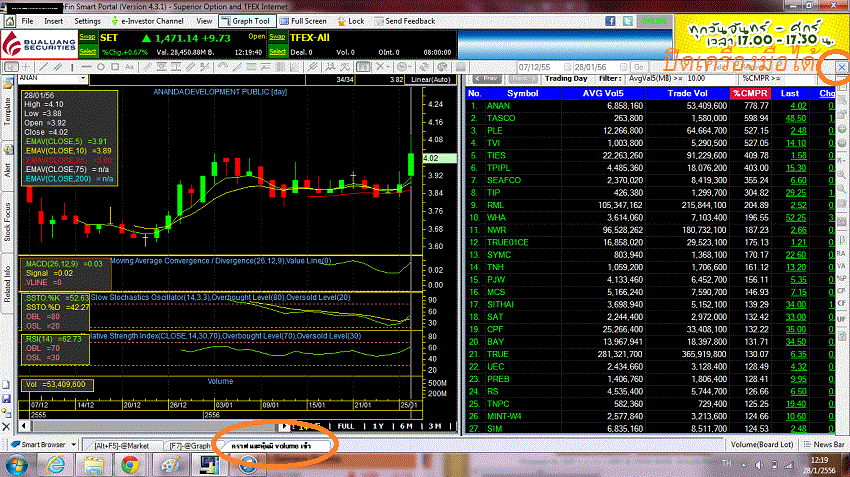850x477 pixels.
Task: Click the %CMPR >= filter field
Action: click(x=800, y=79)
